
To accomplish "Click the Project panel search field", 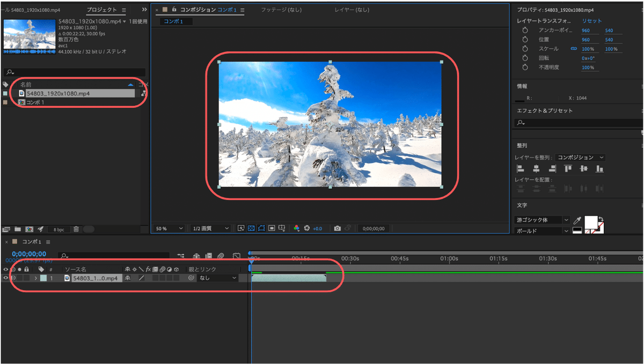I will [74, 72].
